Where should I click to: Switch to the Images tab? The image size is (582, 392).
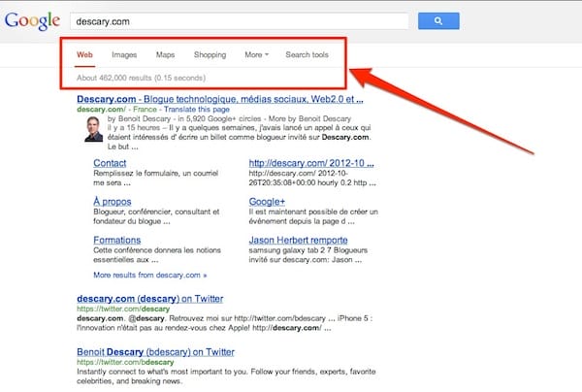124,55
